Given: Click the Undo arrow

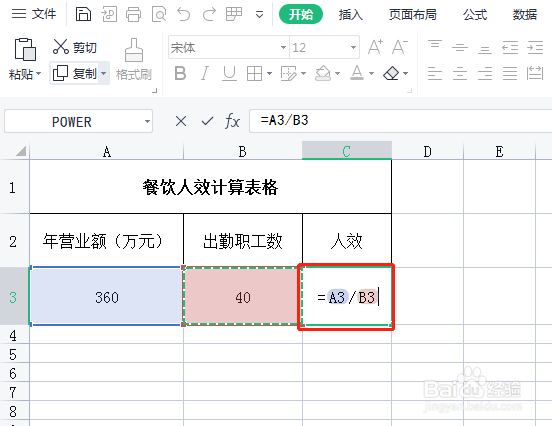Looking at the screenshot, I should (183, 14).
